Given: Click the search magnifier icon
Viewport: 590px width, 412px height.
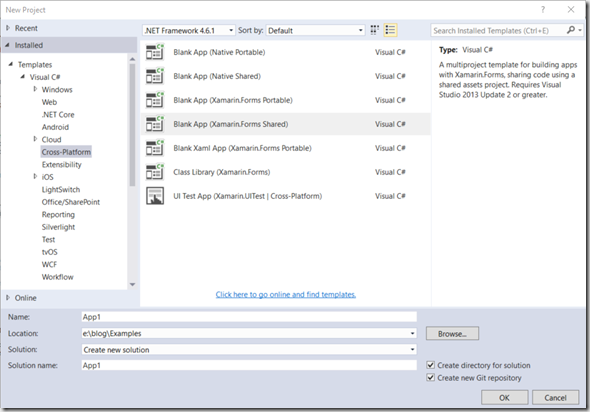Looking at the screenshot, I should tap(571, 30).
